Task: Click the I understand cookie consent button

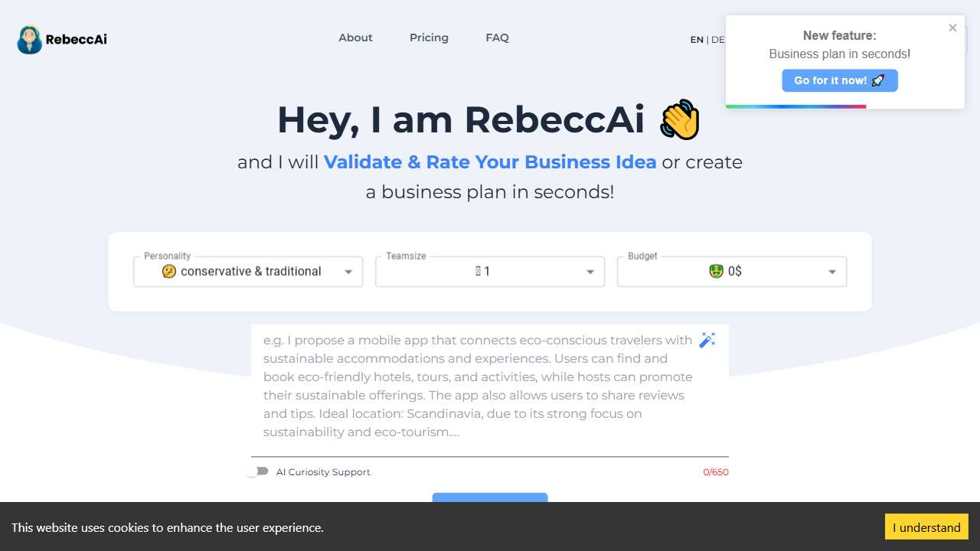Action: pos(926,527)
